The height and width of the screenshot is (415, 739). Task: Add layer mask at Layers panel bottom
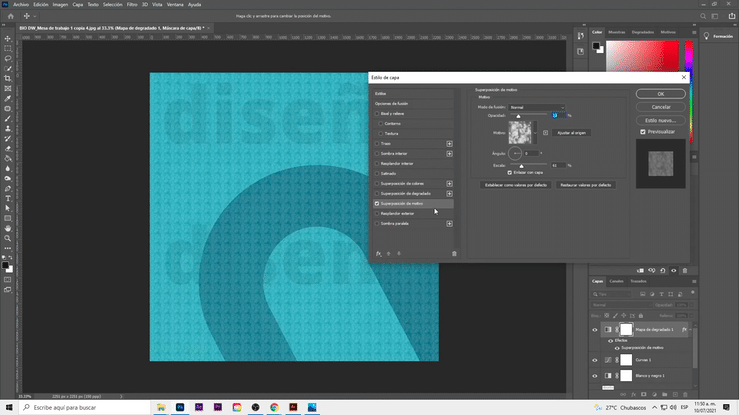coord(644,394)
